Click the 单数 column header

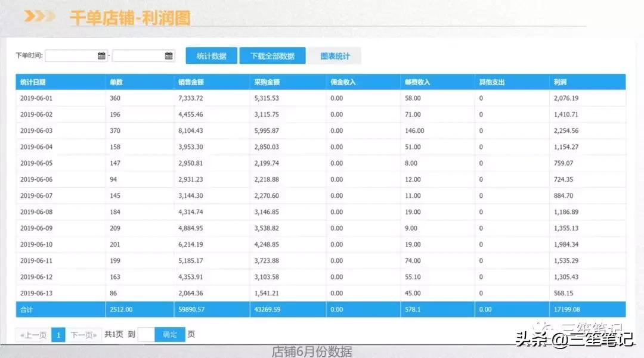coord(116,82)
